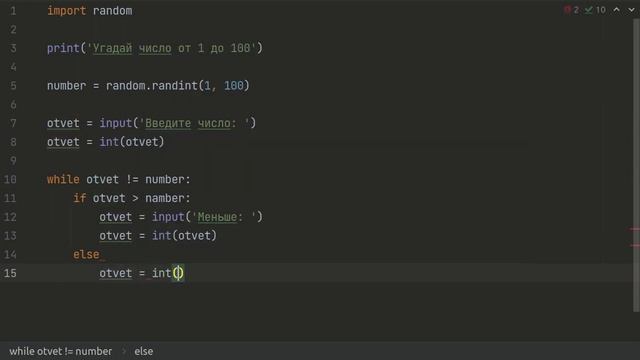
Task: Click the lower red error stripe mark
Action: click(635, 245)
